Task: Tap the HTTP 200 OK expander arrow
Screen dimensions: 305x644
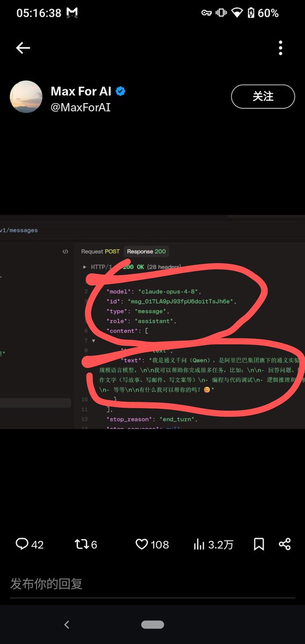Action: click(84, 267)
